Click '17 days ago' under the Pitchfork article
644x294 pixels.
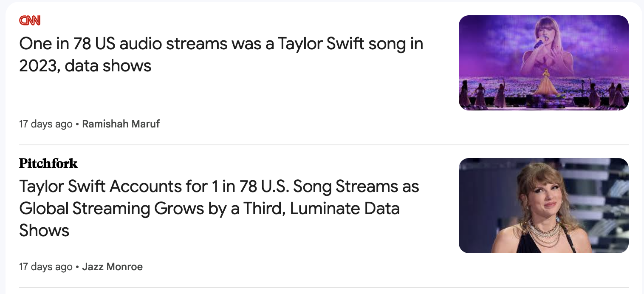point(46,267)
